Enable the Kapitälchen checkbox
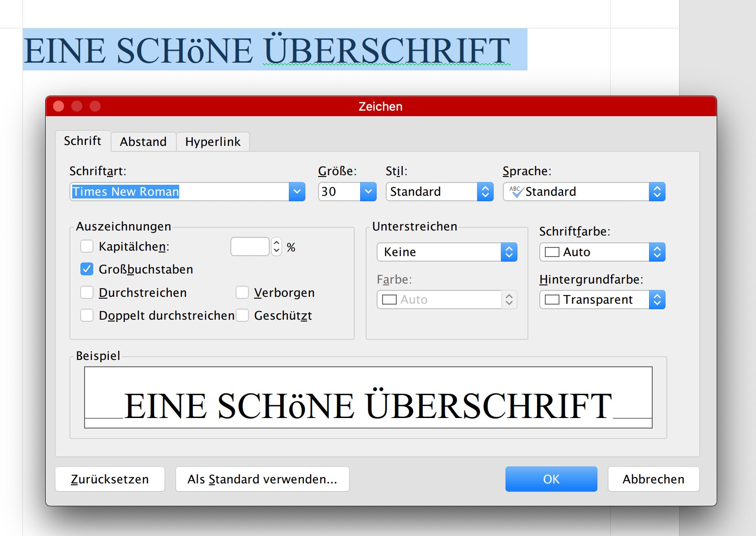This screenshot has height=536, width=756. click(87, 247)
